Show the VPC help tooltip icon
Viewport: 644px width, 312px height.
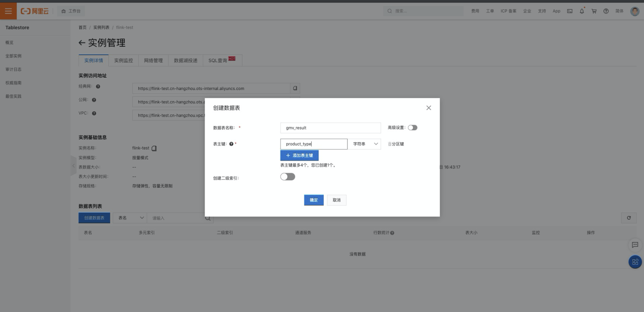point(94,114)
